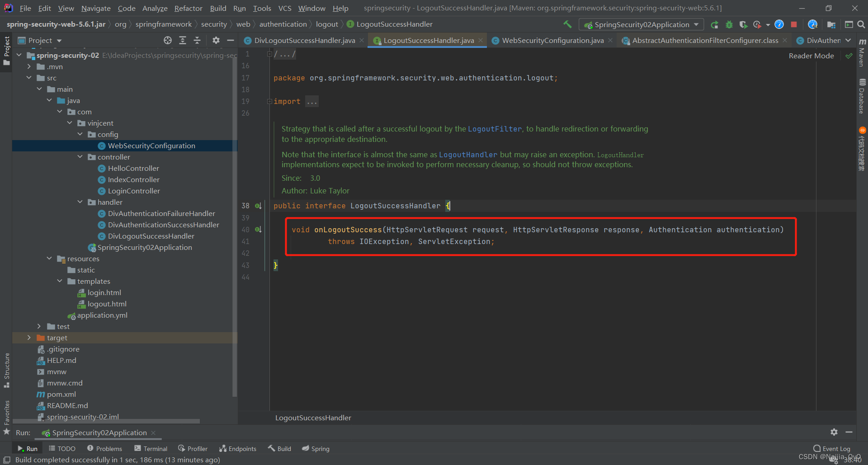Run with coverage icon in toolbar
868x465 pixels.
pos(743,24)
